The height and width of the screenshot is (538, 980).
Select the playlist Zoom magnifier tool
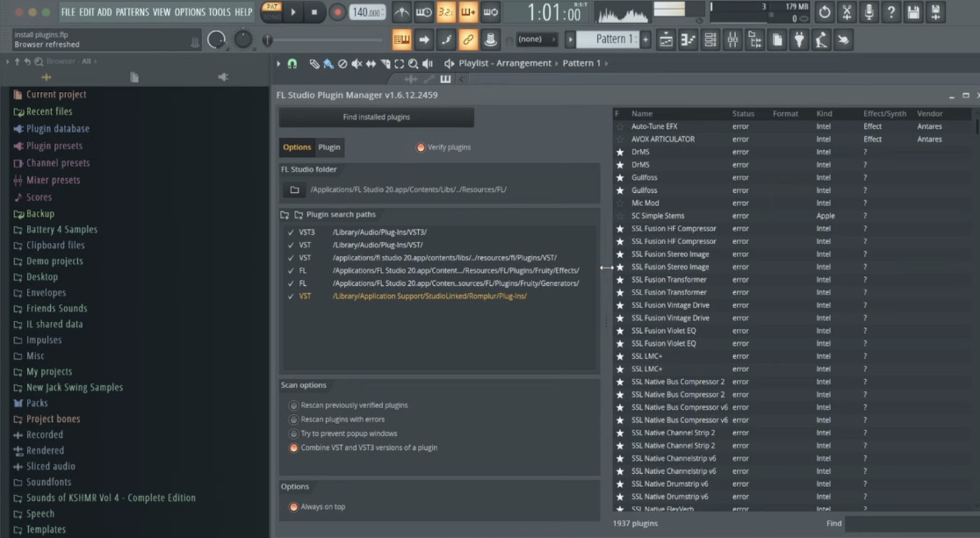pyautogui.click(x=413, y=64)
